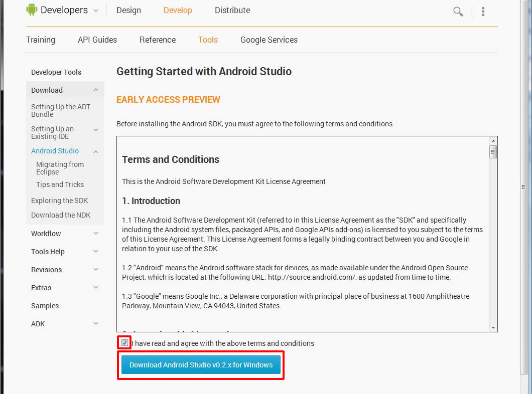Open Setting Up the ADT Bundle
This screenshot has height=394, width=532.
click(61, 110)
